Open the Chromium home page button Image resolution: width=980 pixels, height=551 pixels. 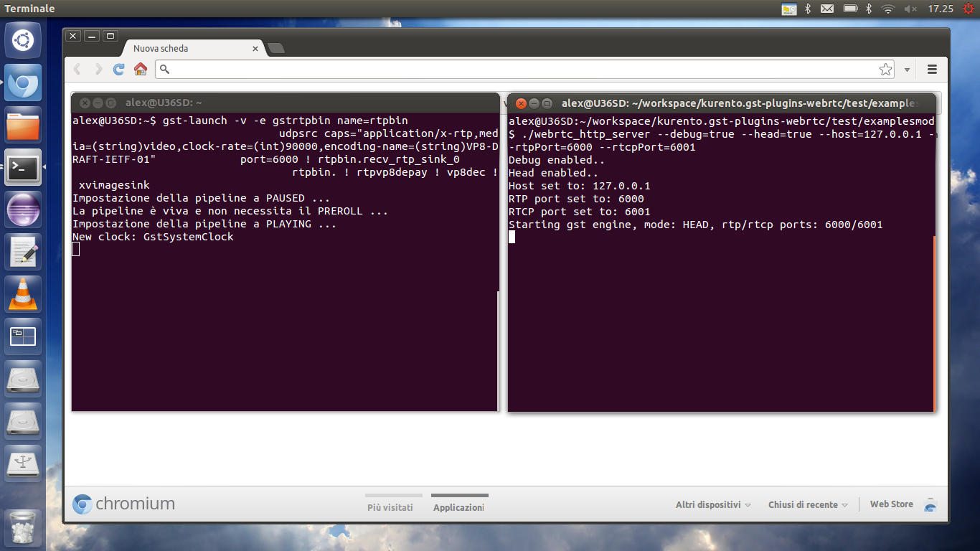point(141,69)
